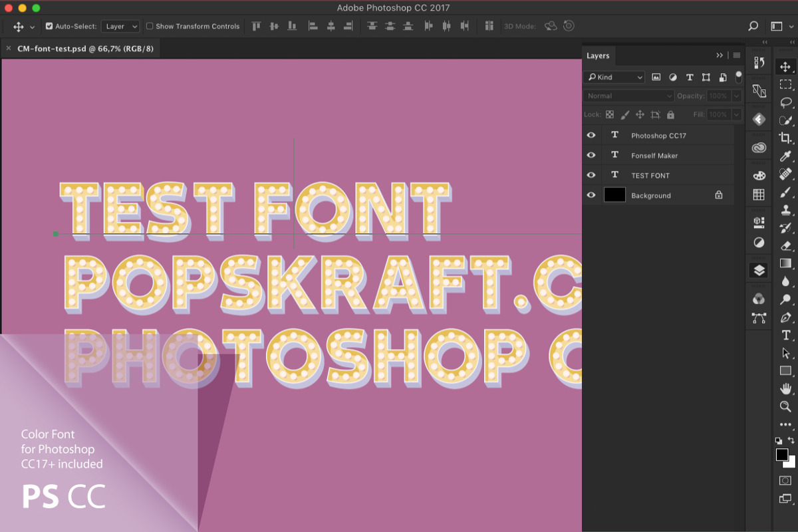Select the Blur tool

pyautogui.click(x=785, y=281)
